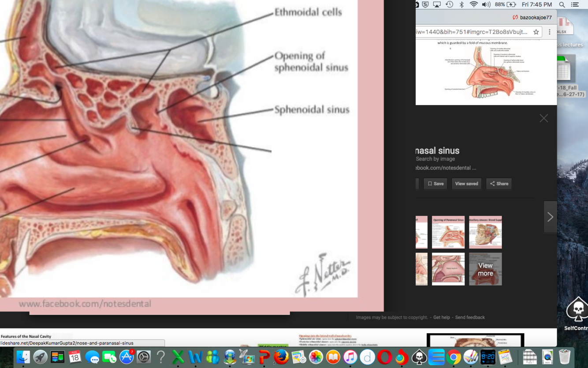588x368 pixels.
Task: Open Microsoft PowerPoint from the Dock
Action: (x=264, y=357)
